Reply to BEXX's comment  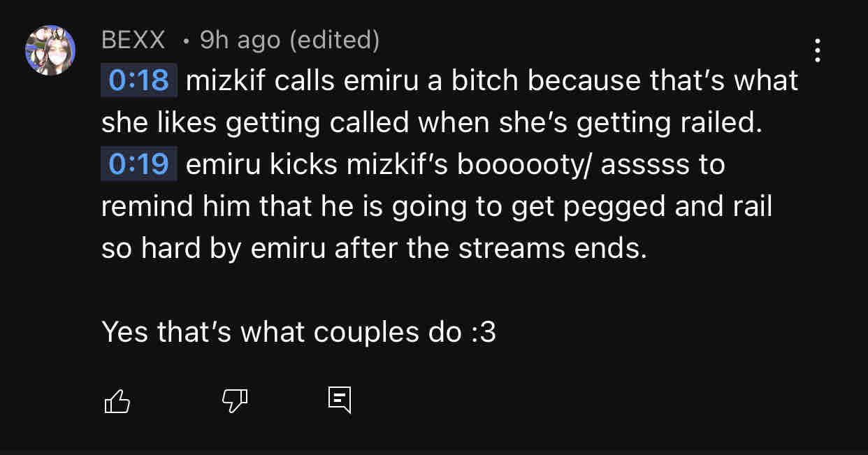point(340,400)
